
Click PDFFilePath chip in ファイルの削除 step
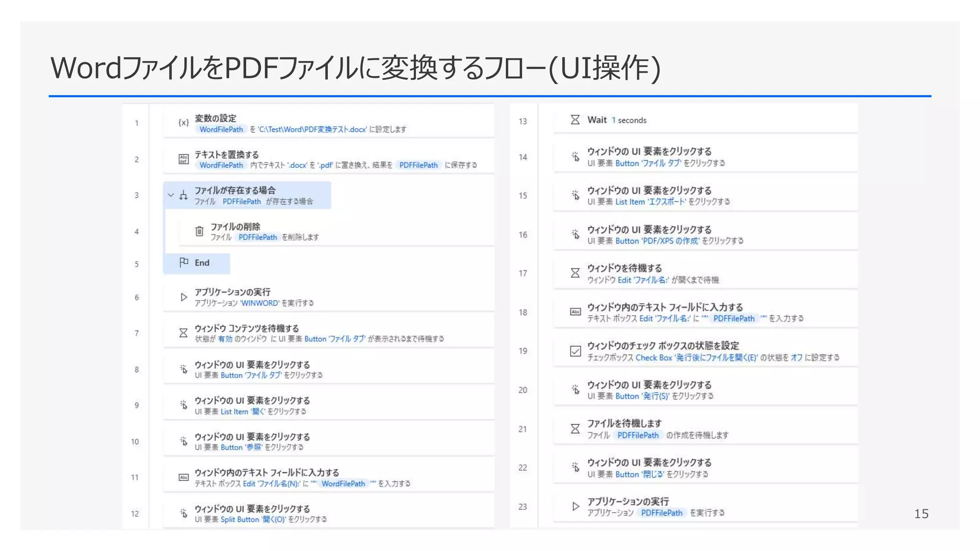(257, 237)
